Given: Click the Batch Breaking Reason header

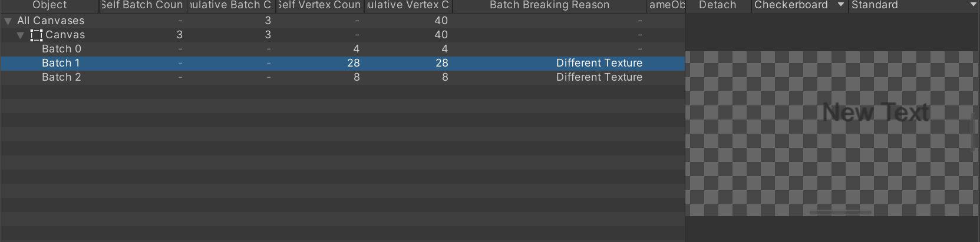Looking at the screenshot, I should pyautogui.click(x=550, y=5).
